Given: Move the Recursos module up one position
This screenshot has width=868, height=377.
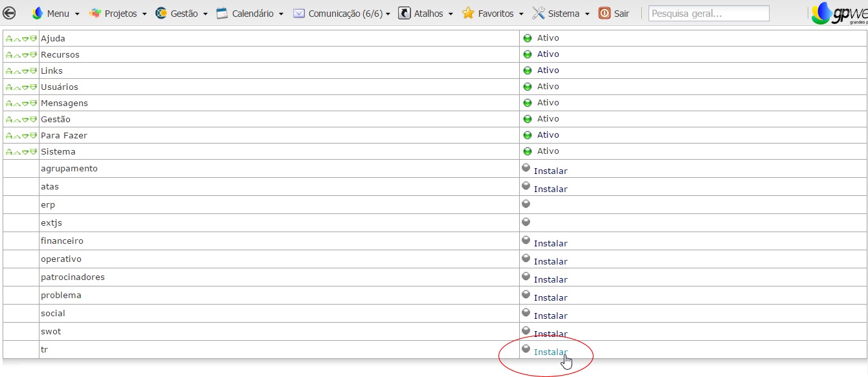Looking at the screenshot, I should (17, 55).
